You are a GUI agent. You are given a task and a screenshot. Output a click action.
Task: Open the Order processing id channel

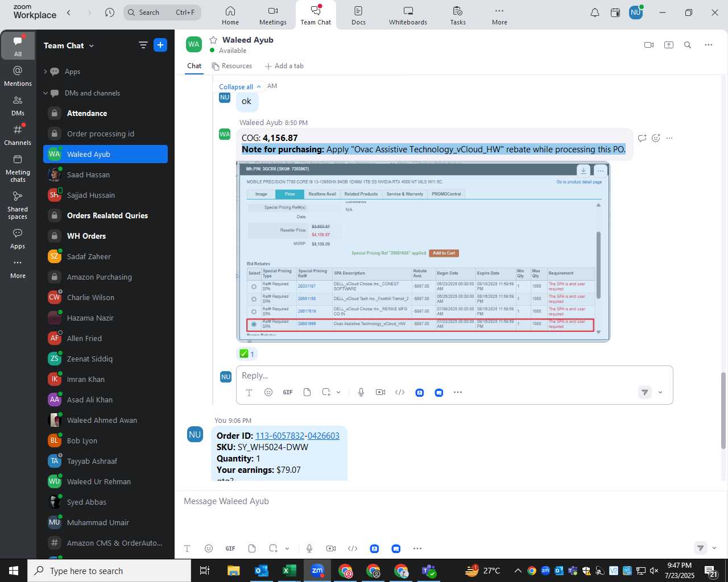pyautogui.click(x=105, y=134)
